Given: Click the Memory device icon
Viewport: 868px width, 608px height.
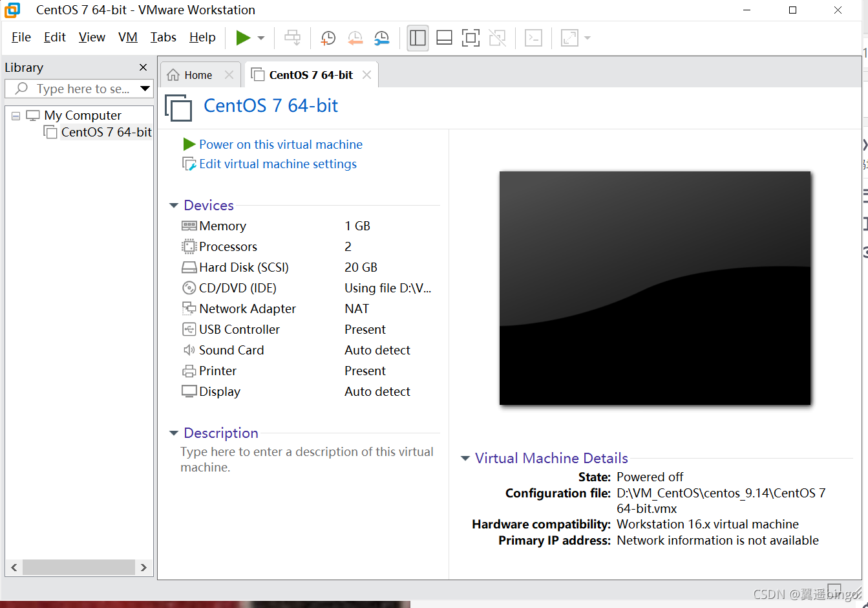Looking at the screenshot, I should [189, 226].
